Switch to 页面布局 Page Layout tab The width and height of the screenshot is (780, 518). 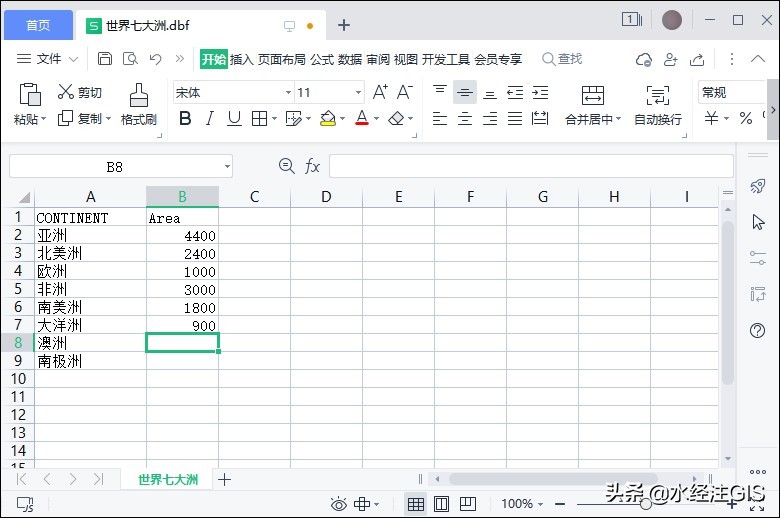282,59
